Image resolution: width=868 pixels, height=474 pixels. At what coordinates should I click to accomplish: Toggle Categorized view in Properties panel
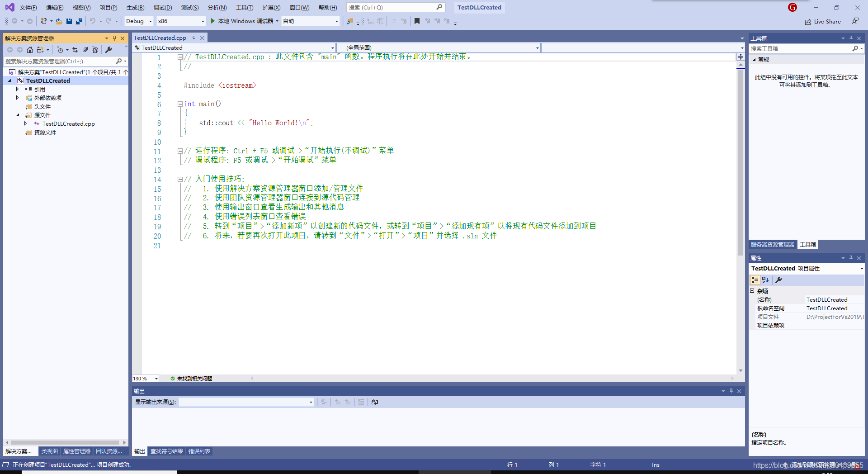(x=755, y=280)
